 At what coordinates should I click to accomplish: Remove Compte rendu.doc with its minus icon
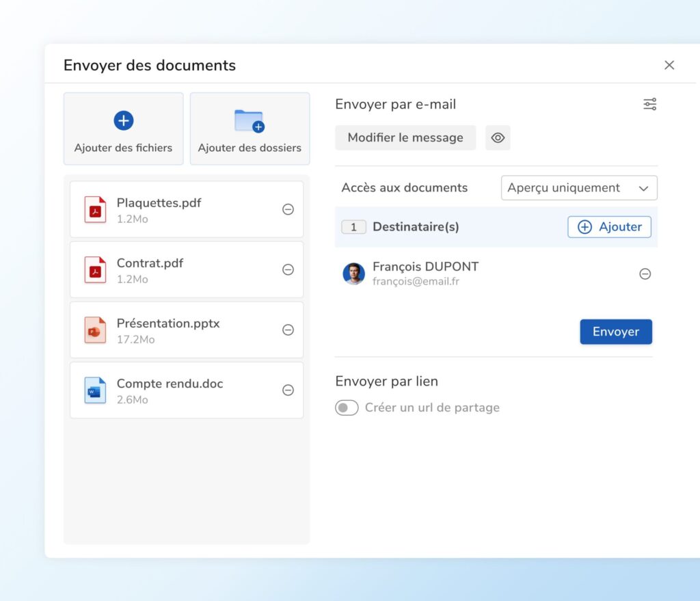(x=288, y=390)
